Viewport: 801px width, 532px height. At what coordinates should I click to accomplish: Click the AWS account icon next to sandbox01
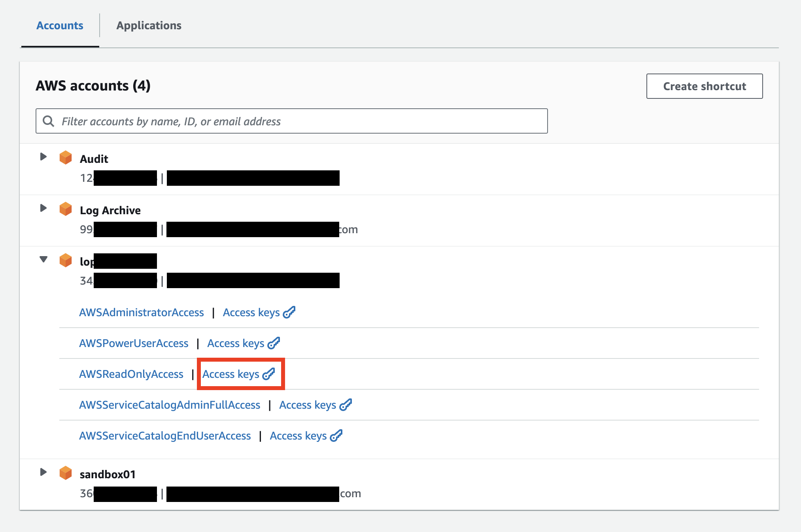click(x=66, y=473)
